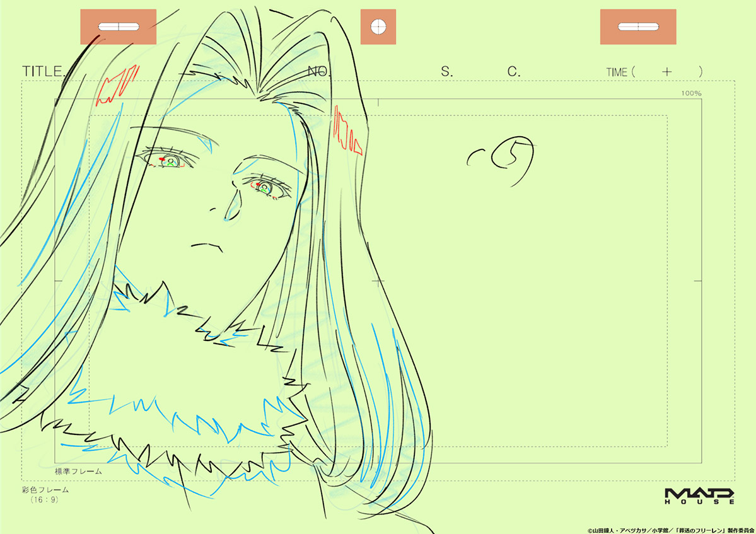The width and height of the screenshot is (756, 534).
Task: Click the TIME ( + ) field
Action: pos(654,72)
